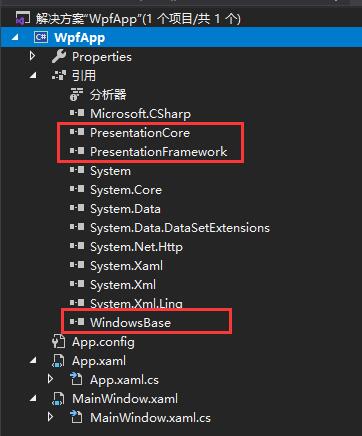The width and height of the screenshot is (362, 436).
Task: Click the App.config file icon
Action: pyautogui.click(x=59, y=342)
